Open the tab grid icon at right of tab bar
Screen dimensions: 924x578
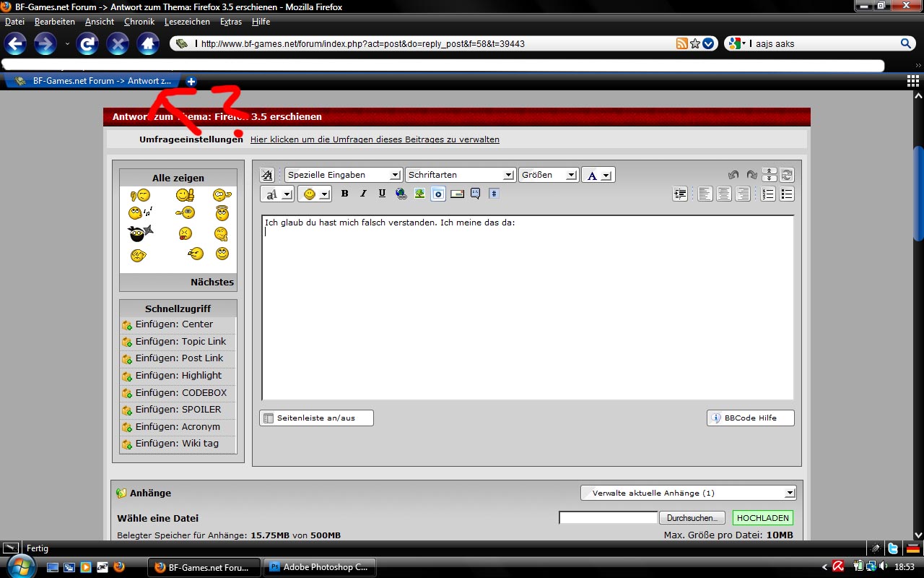pos(913,81)
